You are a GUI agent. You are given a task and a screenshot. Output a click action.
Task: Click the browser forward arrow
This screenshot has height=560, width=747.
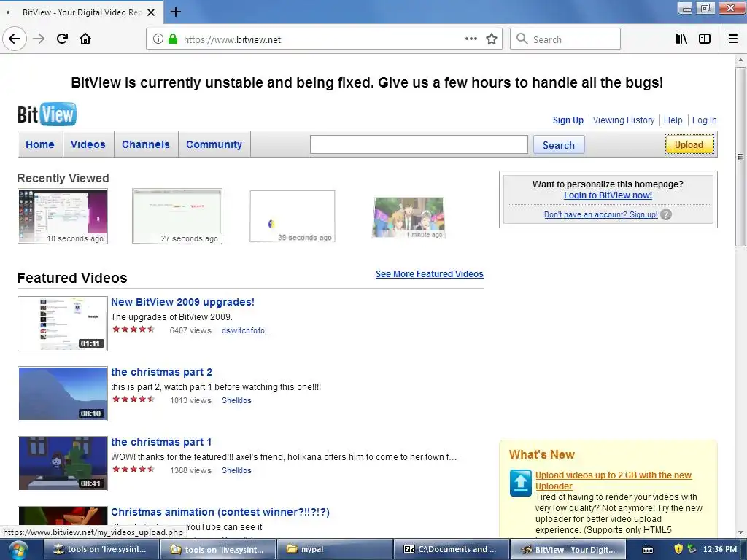point(39,39)
